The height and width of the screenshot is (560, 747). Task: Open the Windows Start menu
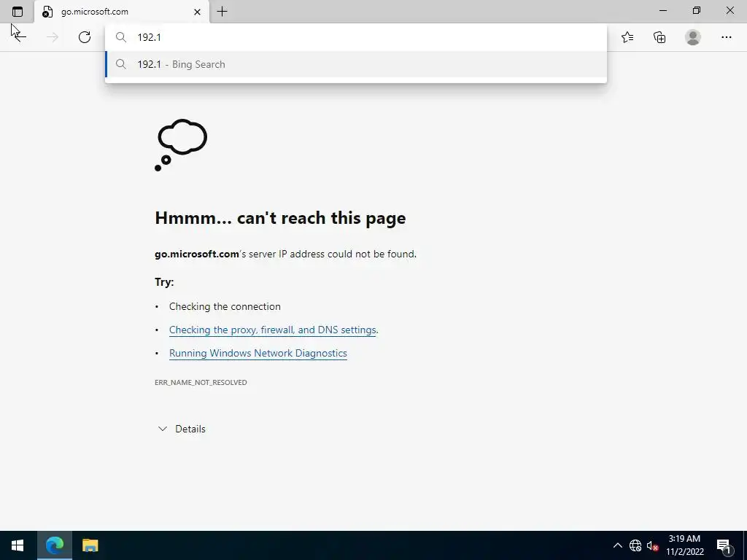coord(18,545)
